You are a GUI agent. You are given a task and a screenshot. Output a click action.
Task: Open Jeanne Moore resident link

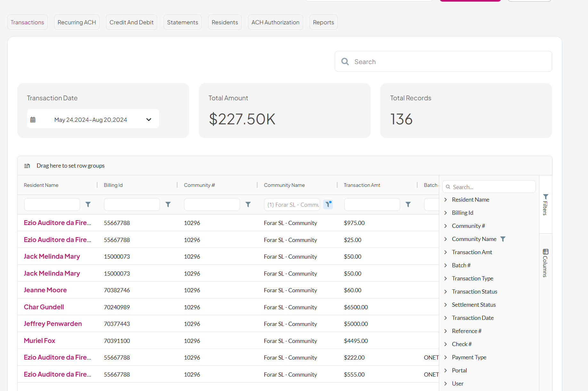tap(45, 290)
